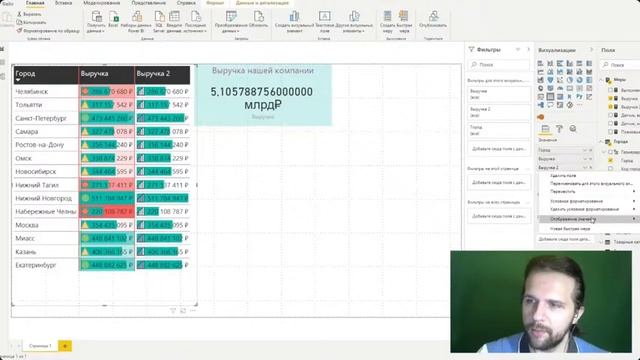This screenshot has height=360, width=640.
Task: Click the Fields pane search field
Action: (x=620, y=64)
